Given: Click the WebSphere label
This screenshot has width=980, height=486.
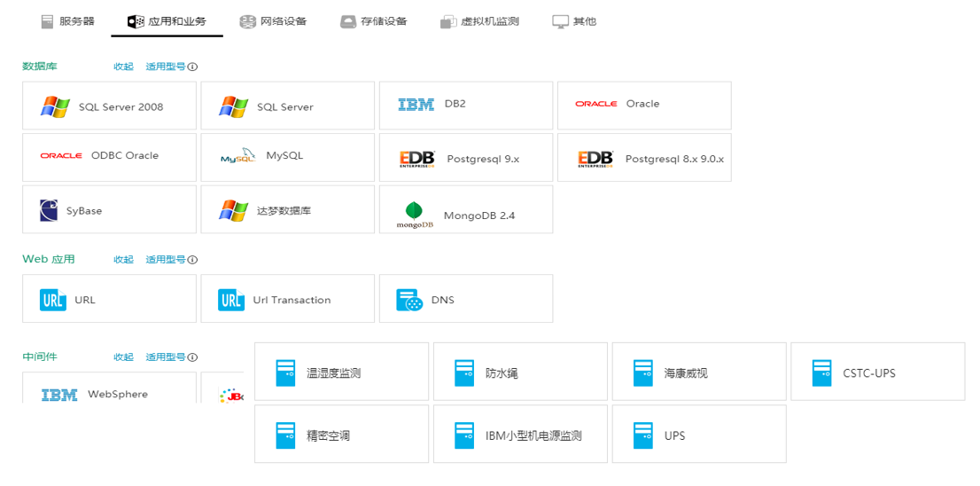Looking at the screenshot, I should tap(118, 394).
